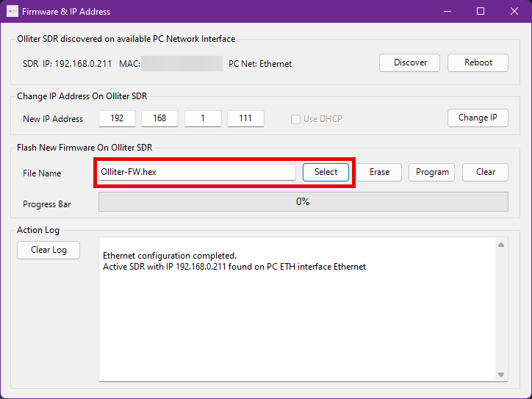Image resolution: width=532 pixels, height=399 pixels.
Task: Select the last IP octet field showing 111
Action: tap(245, 118)
